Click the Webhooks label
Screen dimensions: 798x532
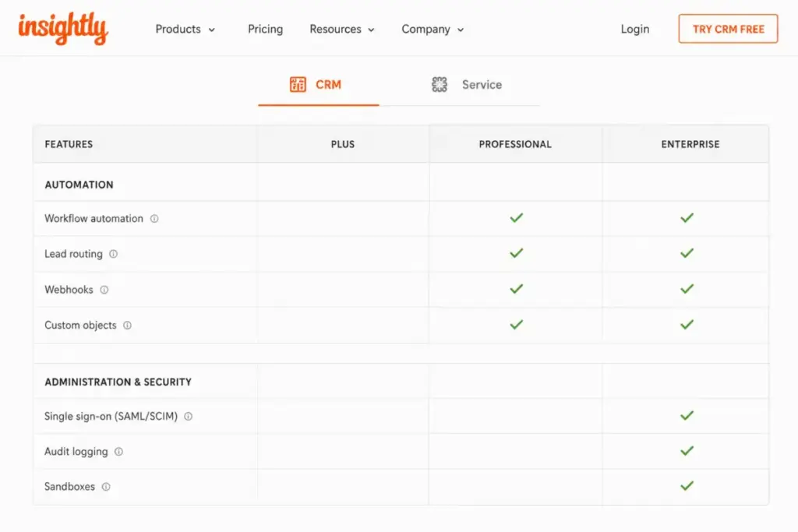[x=69, y=290]
